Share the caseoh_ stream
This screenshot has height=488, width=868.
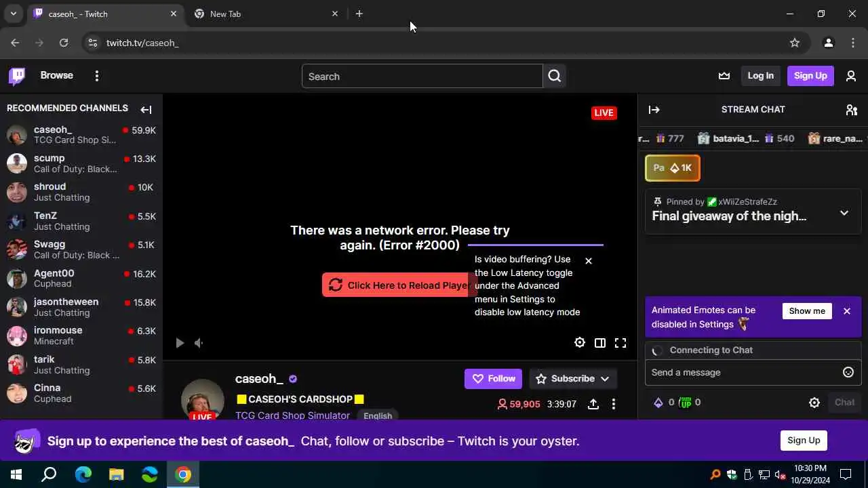click(x=593, y=404)
